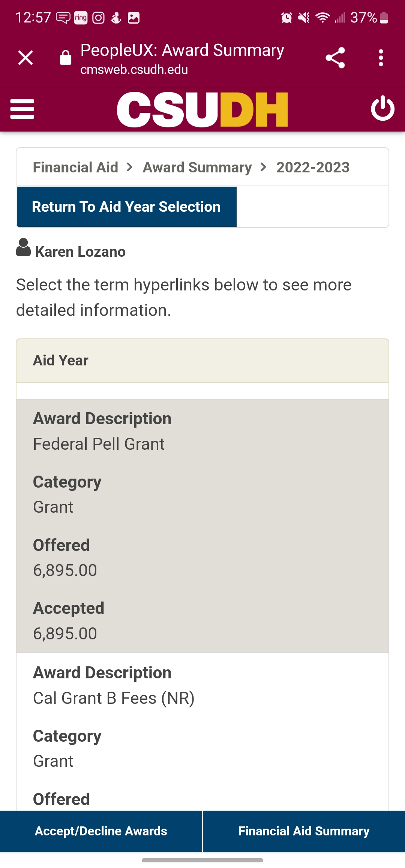Screen dimensions: 405x868
Task: Click Return To Aid Year Selection button
Action: click(127, 207)
